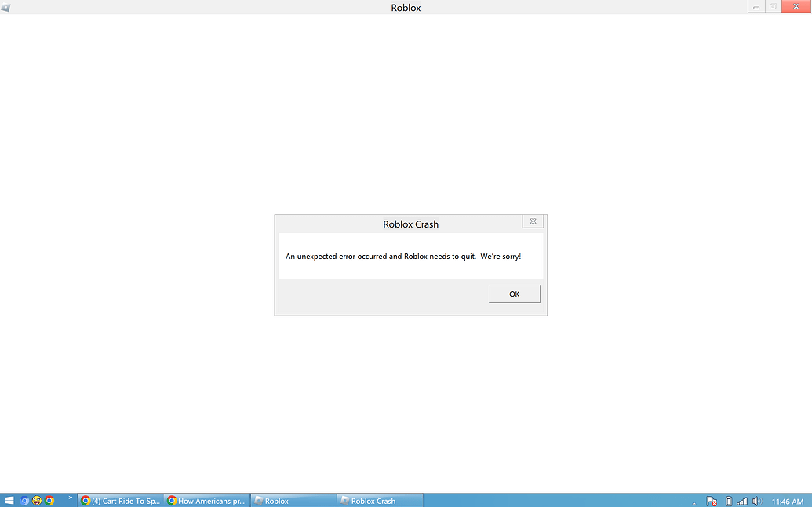Expand the taskbar overflow chevron
The height and width of the screenshot is (507, 812).
[71, 498]
